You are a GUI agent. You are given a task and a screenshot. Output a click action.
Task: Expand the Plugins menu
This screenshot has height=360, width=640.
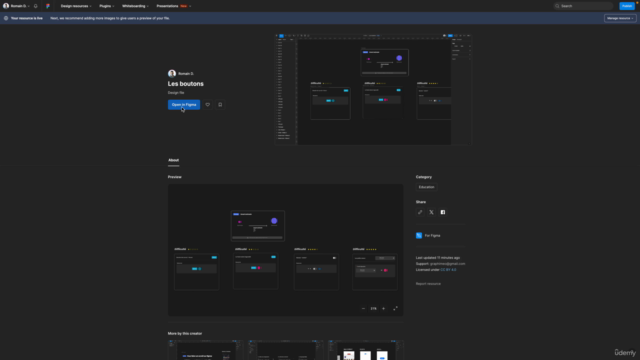pos(107,6)
